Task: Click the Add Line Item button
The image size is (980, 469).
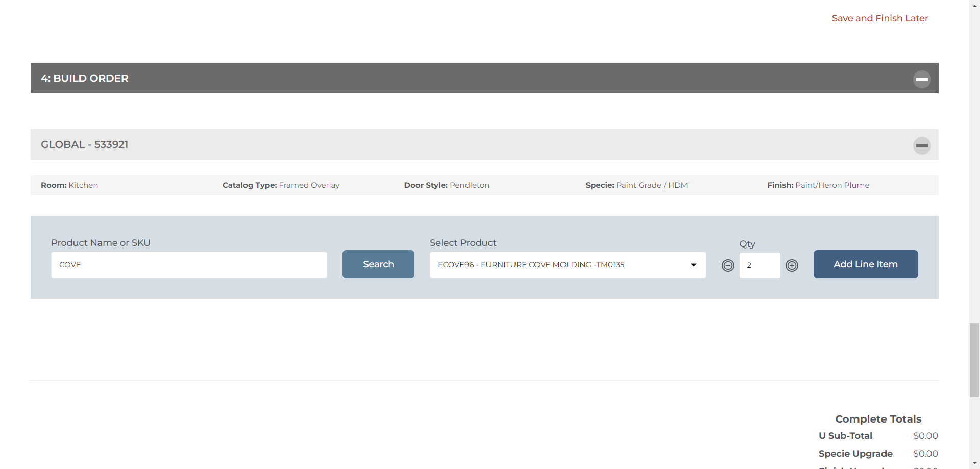Action: click(x=865, y=264)
